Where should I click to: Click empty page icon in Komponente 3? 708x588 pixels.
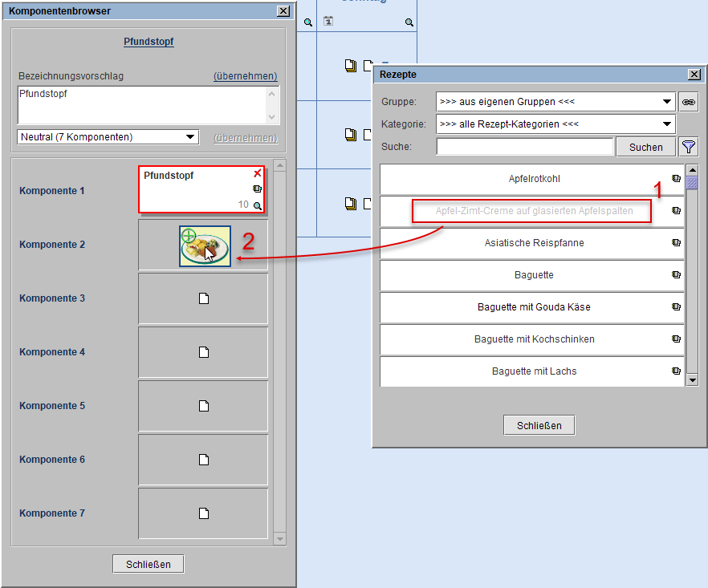coord(204,298)
